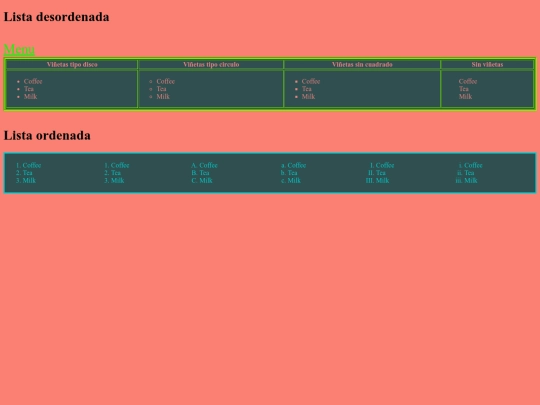
Task: Select the lowercase "b. Tea" item
Action: pos(289,173)
